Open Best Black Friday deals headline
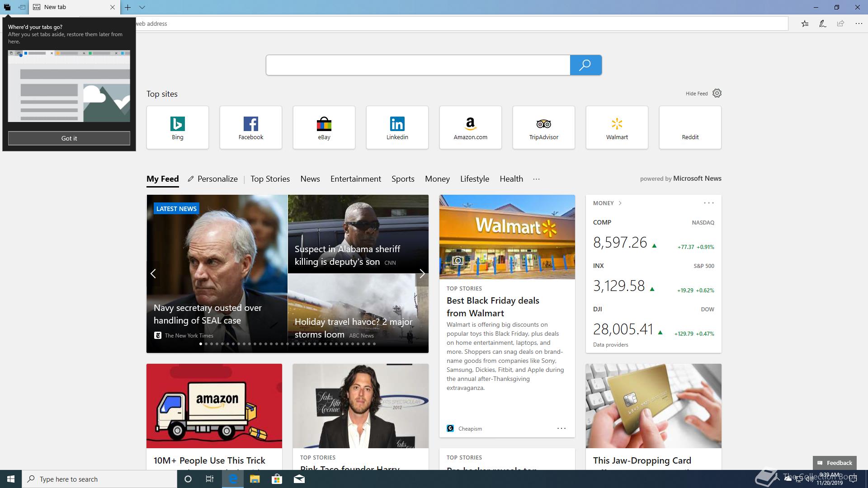The width and height of the screenshot is (868, 488). pos(493,307)
